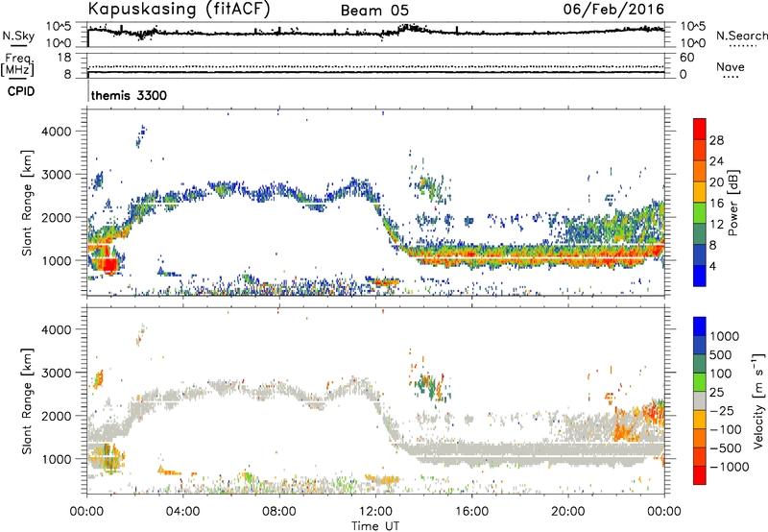Click the 'Freq. [MHz]' axis label
This screenshot has height=532, width=768.
(18, 65)
